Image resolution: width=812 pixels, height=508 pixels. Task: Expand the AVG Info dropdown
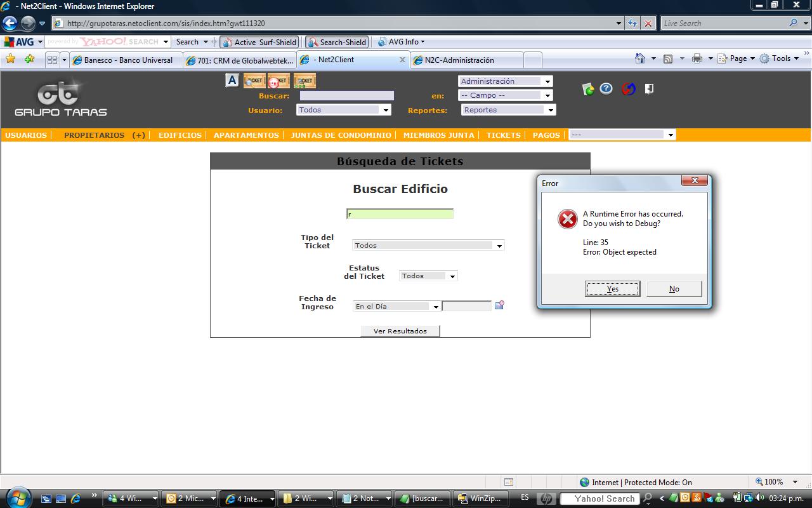point(403,42)
